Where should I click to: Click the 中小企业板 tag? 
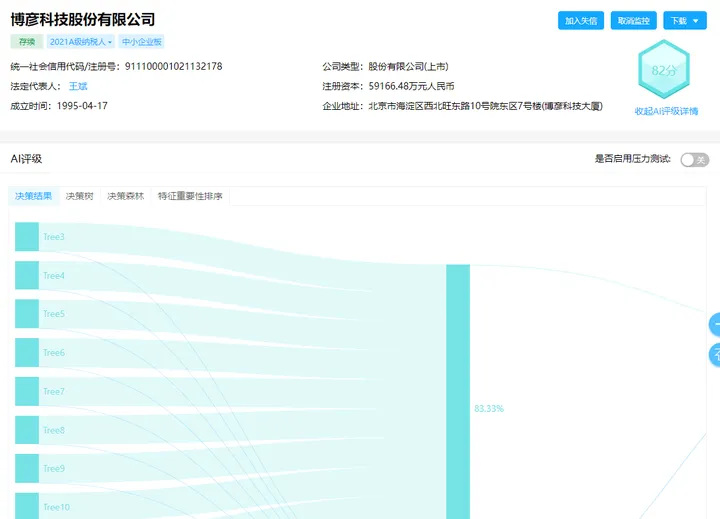(x=142, y=42)
